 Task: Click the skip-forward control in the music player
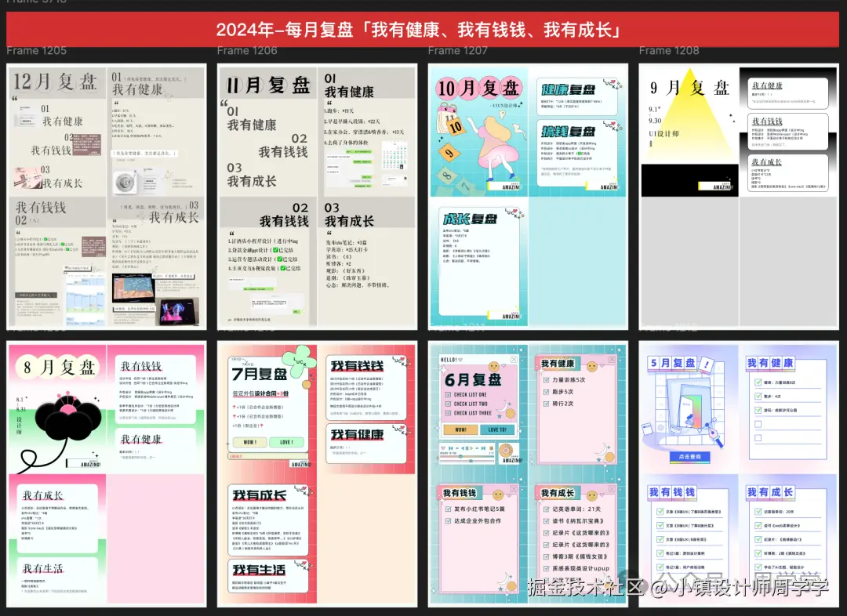(482, 448)
